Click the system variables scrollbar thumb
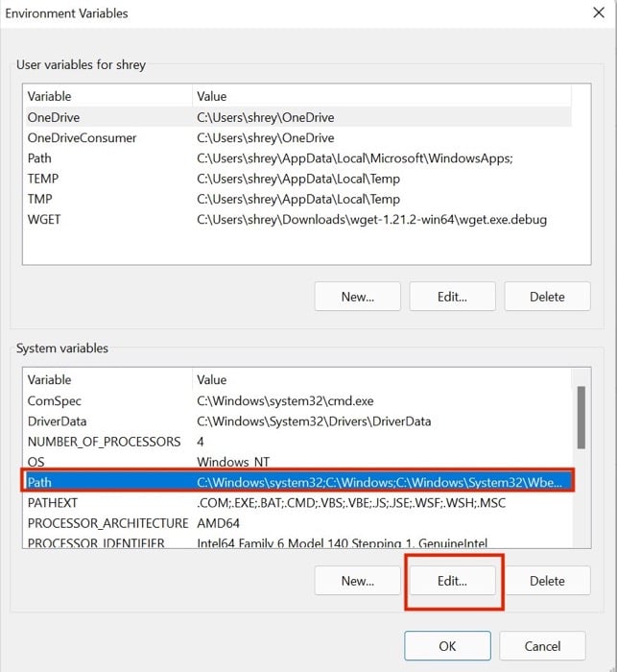Viewport: 617px width, 672px height. [581, 418]
